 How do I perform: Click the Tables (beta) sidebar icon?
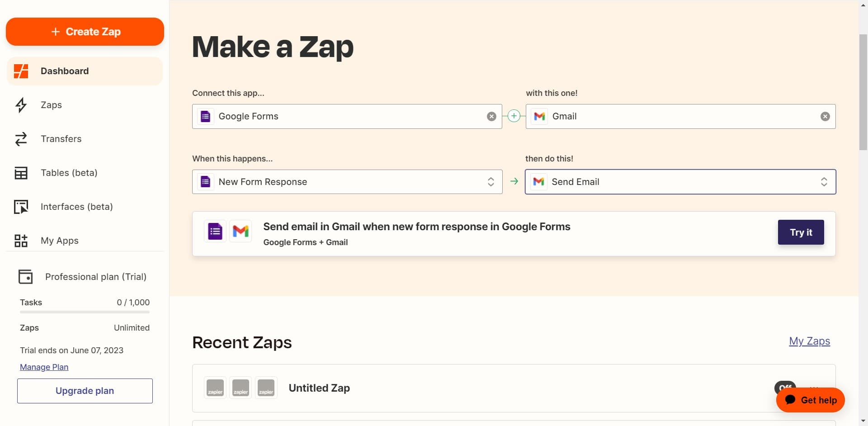(x=21, y=173)
